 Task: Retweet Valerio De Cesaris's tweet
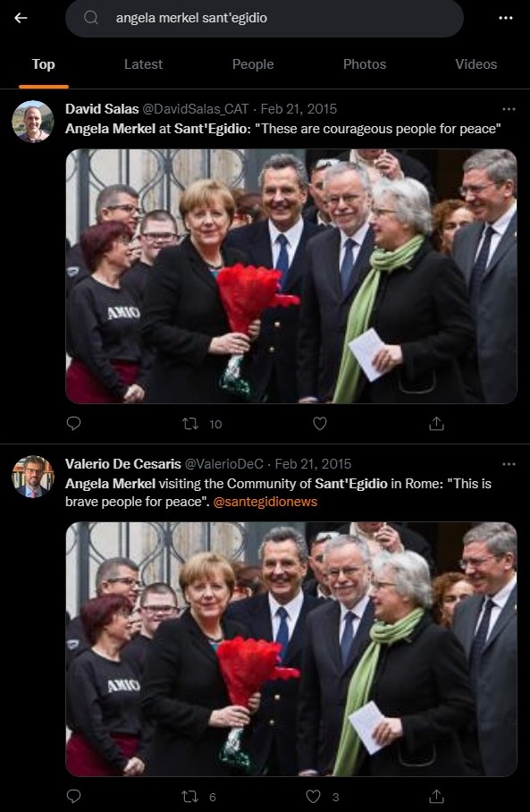point(190,797)
